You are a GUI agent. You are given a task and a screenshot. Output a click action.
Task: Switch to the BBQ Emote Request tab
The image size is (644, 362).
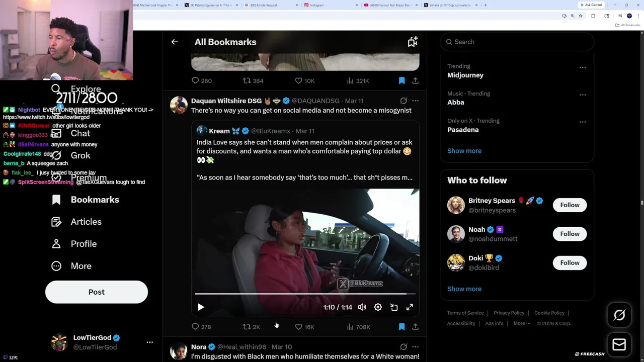pyautogui.click(x=271, y=5)
